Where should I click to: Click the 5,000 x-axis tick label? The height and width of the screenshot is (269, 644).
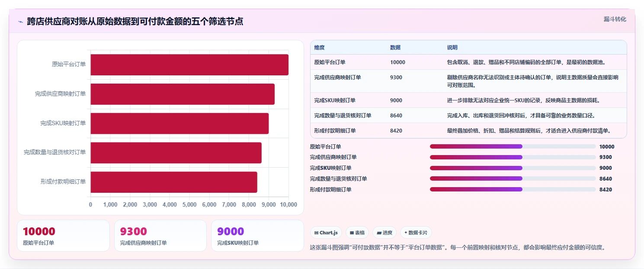coord(189,204)
